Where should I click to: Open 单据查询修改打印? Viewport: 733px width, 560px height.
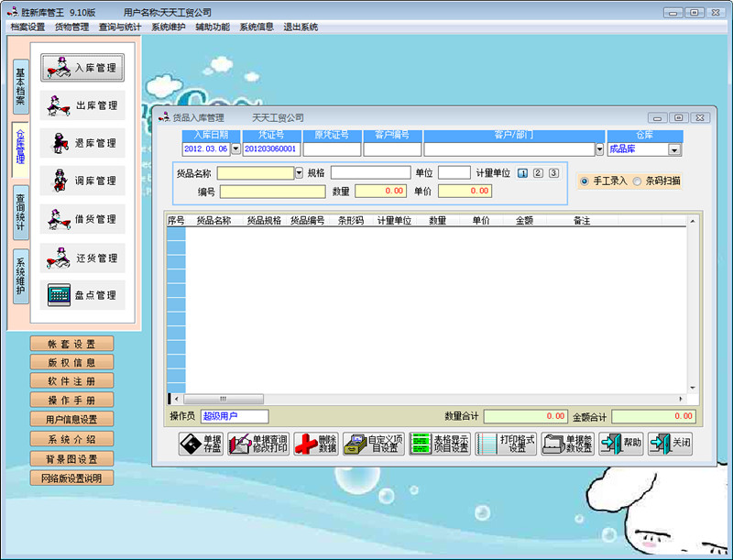(x=258, y=444)
